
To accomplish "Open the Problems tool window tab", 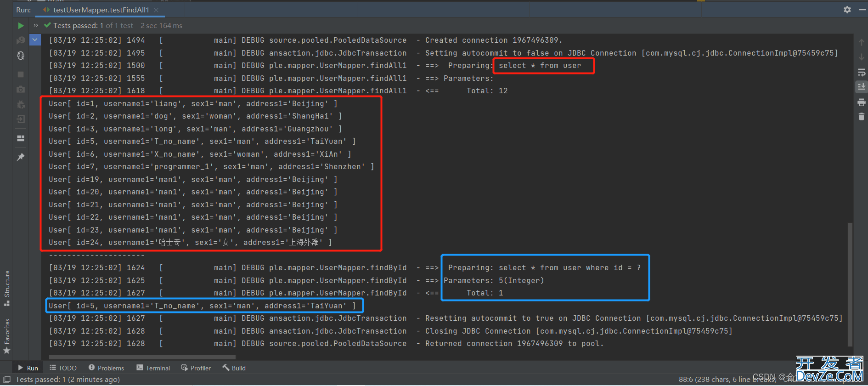I will [106, 368].
